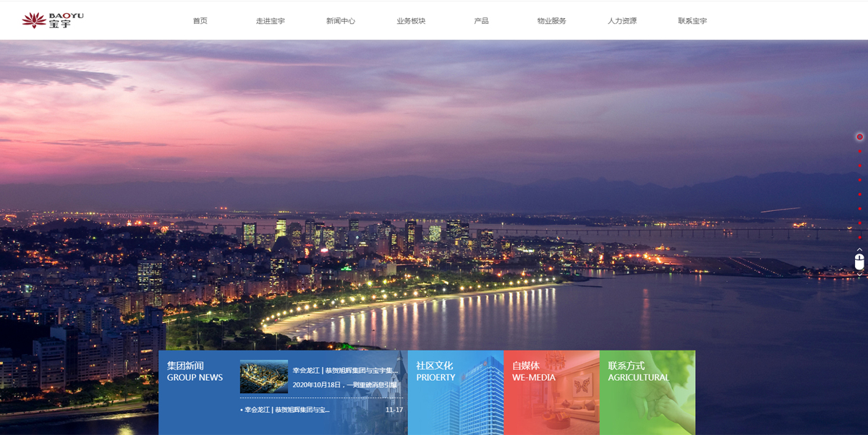868x435 pixels.
Task: Select the first (active) page indicator dot
Action: 859,137
